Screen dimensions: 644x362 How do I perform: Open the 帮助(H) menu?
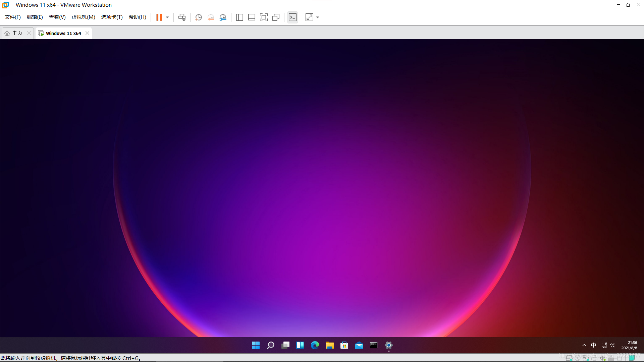138,17
